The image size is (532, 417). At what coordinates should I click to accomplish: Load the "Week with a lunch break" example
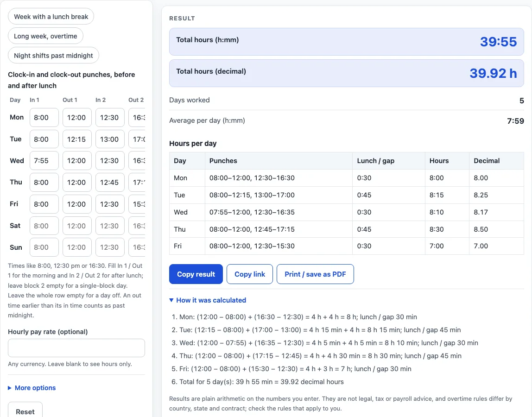click(x=51, y=17)
